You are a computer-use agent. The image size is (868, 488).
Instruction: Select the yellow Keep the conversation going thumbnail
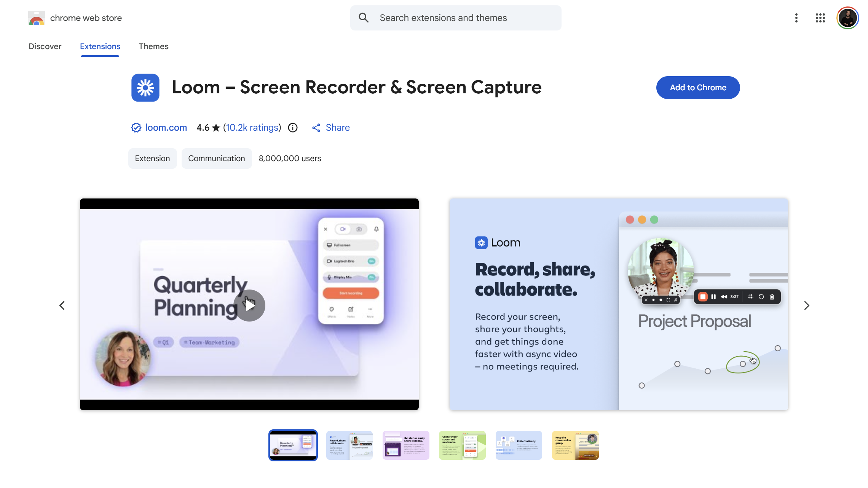(x=575, y=445)
